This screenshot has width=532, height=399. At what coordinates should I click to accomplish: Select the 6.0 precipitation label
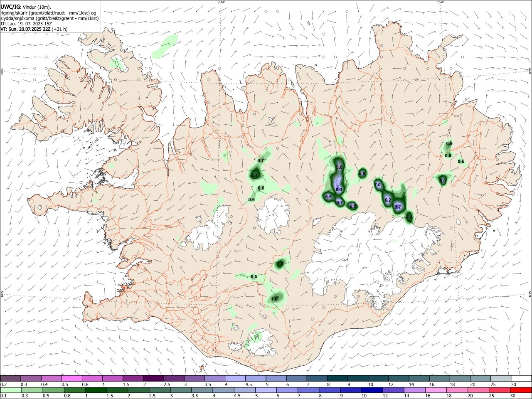353,206
